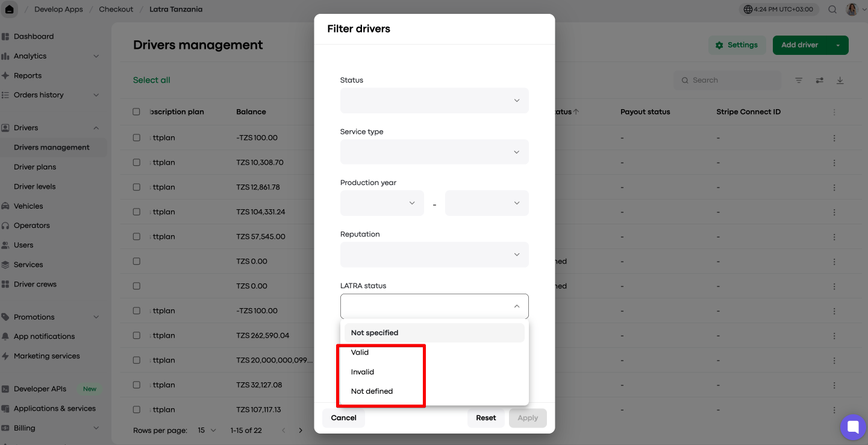Screen dimensions: 868x445
Task: Go to next page of drivers
Action: [x=301, y=431]
